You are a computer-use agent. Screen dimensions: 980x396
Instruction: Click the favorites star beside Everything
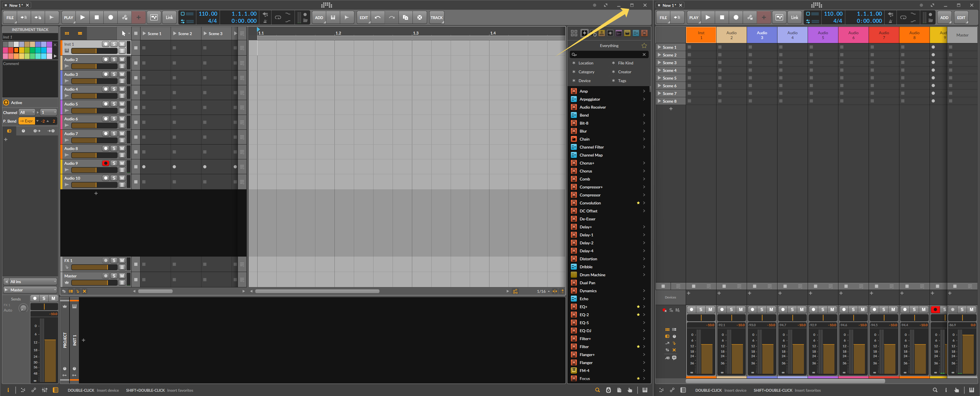click(644, 46)
